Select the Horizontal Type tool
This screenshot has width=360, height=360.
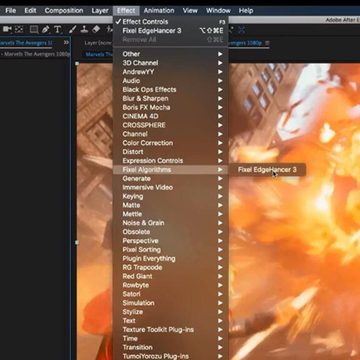tap(58, 30)
